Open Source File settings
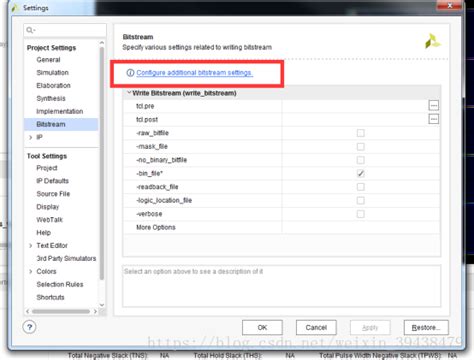 [53, 194]
